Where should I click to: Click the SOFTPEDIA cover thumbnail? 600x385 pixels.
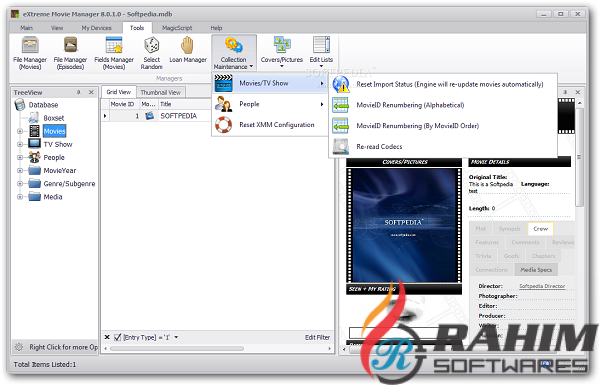pos(404,226)
